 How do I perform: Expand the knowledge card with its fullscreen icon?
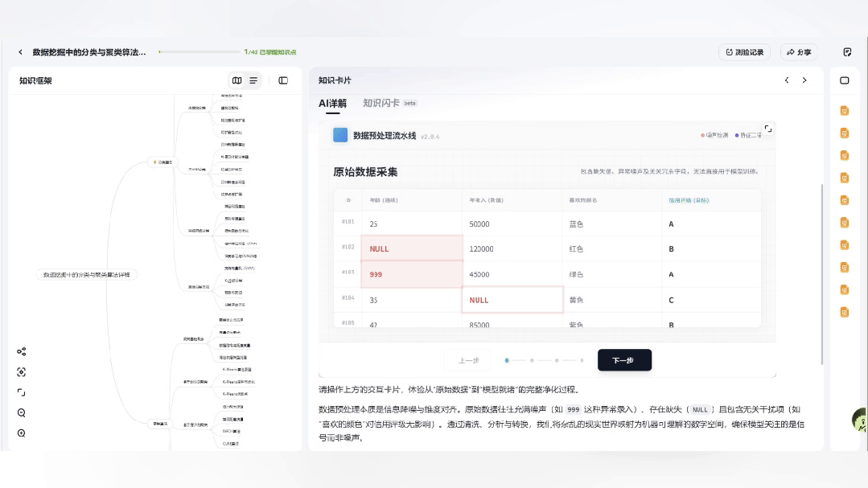[768, 128]
